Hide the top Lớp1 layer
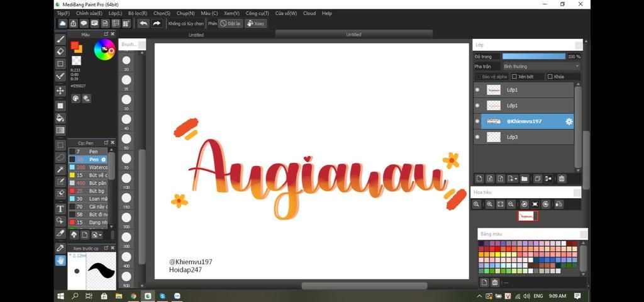This screenshot has height=302, width=644. 477,89
